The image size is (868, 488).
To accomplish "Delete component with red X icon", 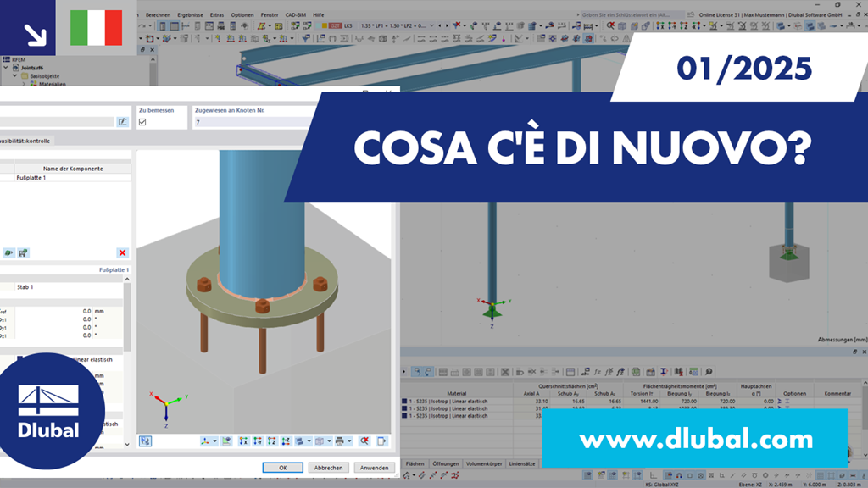I will pos(122,252).
